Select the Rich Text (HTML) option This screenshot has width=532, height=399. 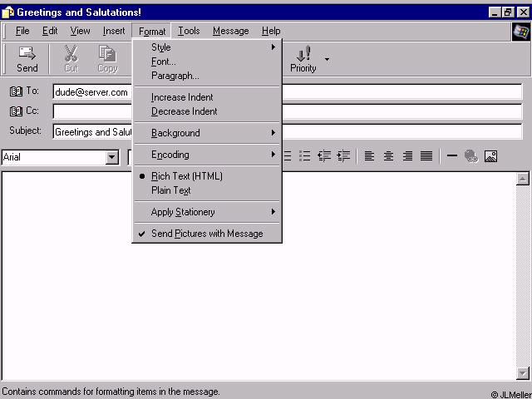click(186, 176)
